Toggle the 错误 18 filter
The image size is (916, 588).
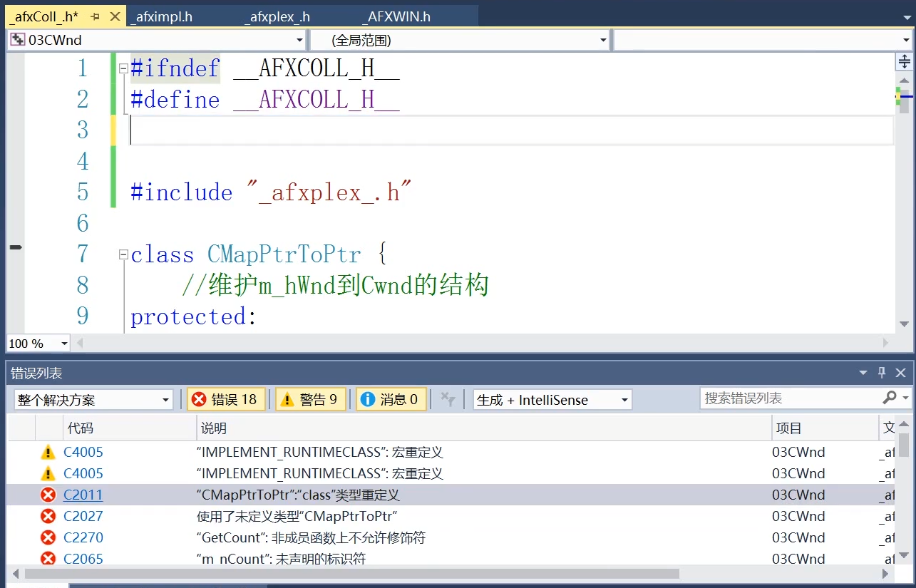[x=226, y=399]
